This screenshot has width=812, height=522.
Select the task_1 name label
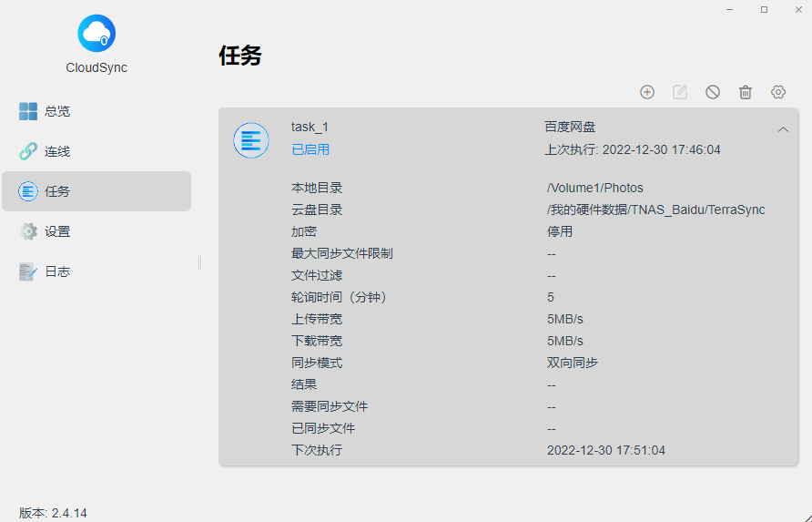point(310,127)
